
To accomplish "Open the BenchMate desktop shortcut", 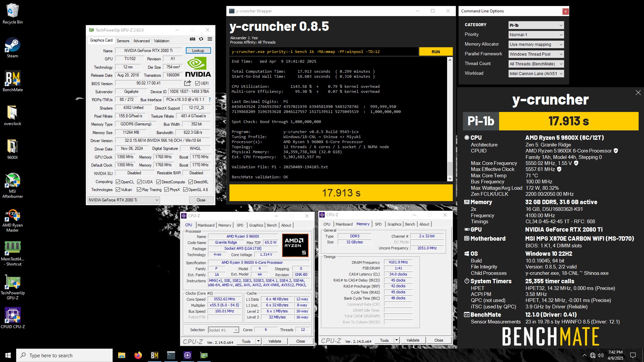I will (13, 81).
